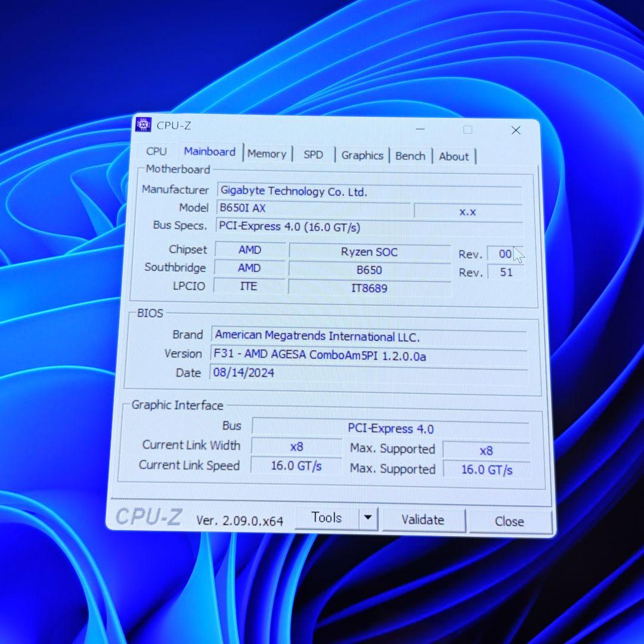
Task: Click the Southbridge vendor field AMD
Action: pos(249,268)
